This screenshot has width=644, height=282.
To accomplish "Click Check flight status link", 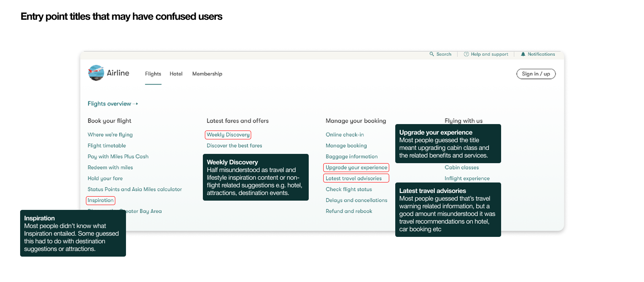I will (x=349, y=189).
